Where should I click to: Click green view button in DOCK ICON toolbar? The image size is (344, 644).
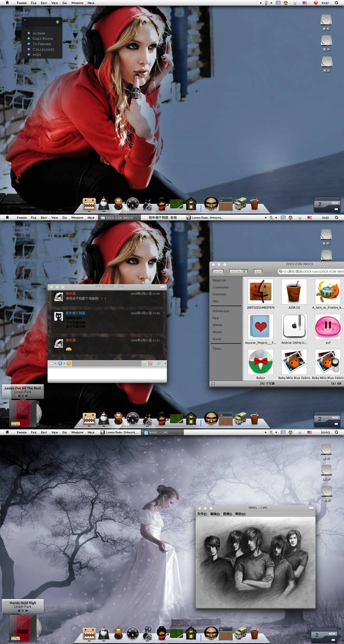click(245, 271)
